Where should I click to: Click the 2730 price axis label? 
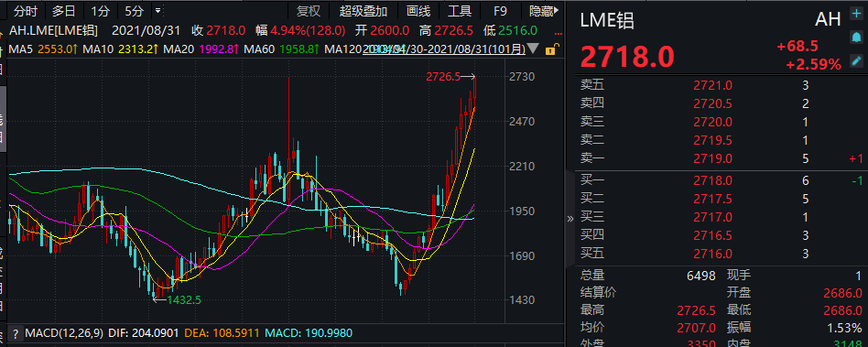coord(522,76)
